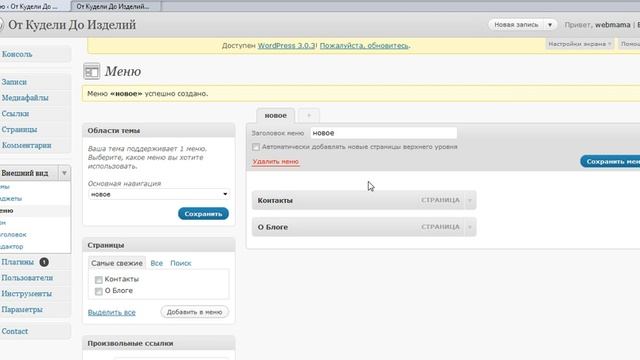
Task: Click the Удалить меню link
Action: (276, 162)
